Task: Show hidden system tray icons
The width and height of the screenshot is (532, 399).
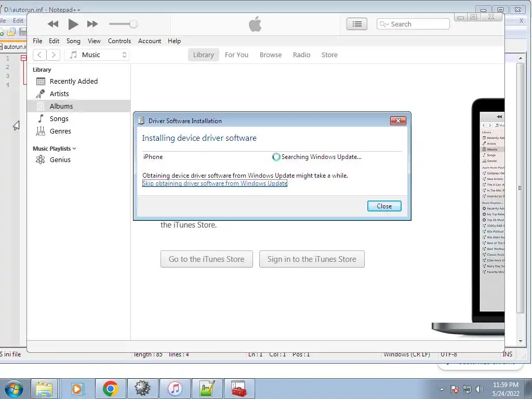Action: [x=442, y=389]
